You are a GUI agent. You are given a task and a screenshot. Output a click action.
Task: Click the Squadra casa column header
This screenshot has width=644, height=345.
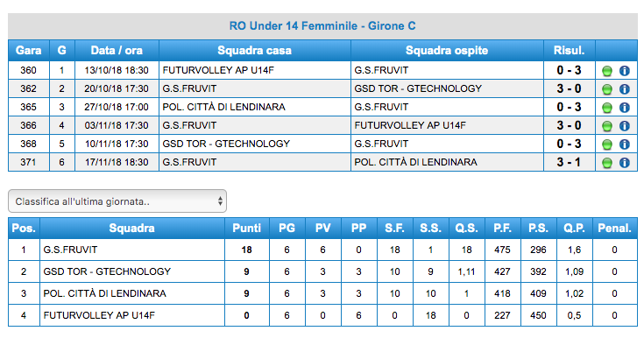255,51
